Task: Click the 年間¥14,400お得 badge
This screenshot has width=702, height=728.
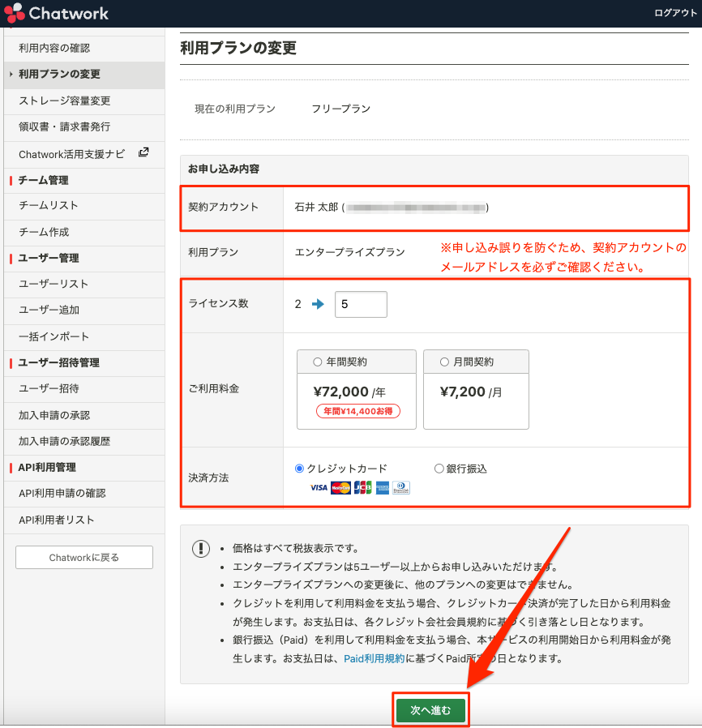Action: tap(358, 411)
